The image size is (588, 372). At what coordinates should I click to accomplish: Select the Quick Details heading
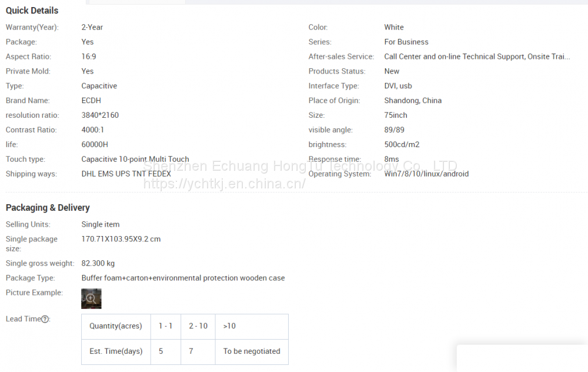(x=32, y=11)
